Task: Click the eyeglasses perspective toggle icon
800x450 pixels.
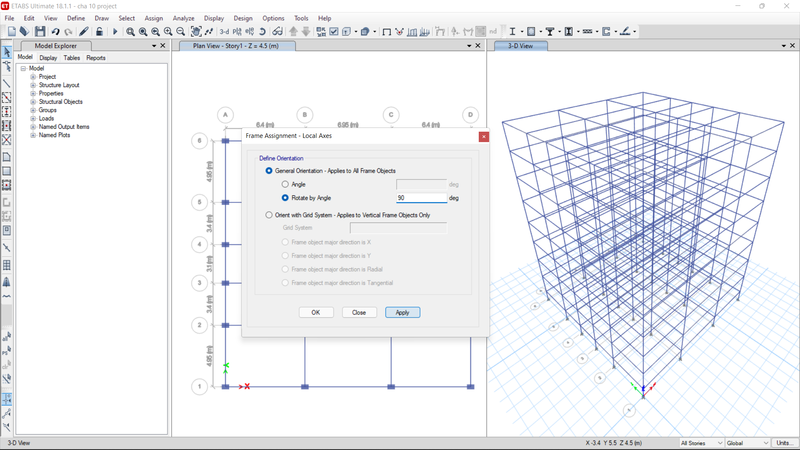Action: click(x=277, y=32)
